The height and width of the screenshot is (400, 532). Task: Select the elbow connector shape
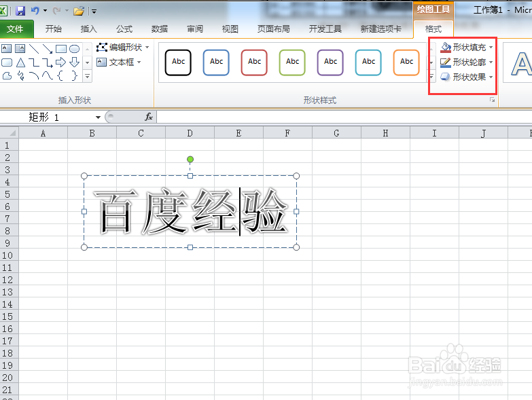coord(34,62)
